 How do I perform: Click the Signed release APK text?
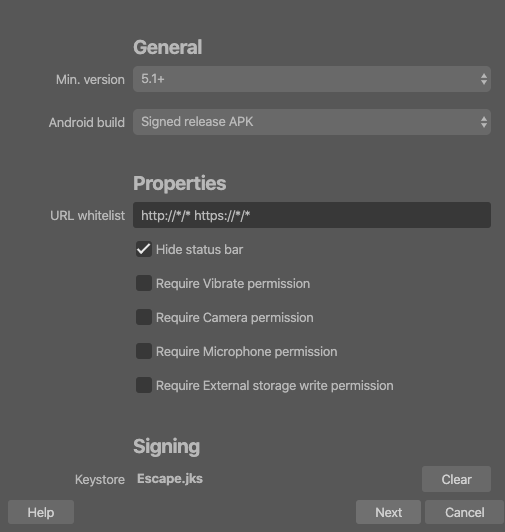click(197, 121)
